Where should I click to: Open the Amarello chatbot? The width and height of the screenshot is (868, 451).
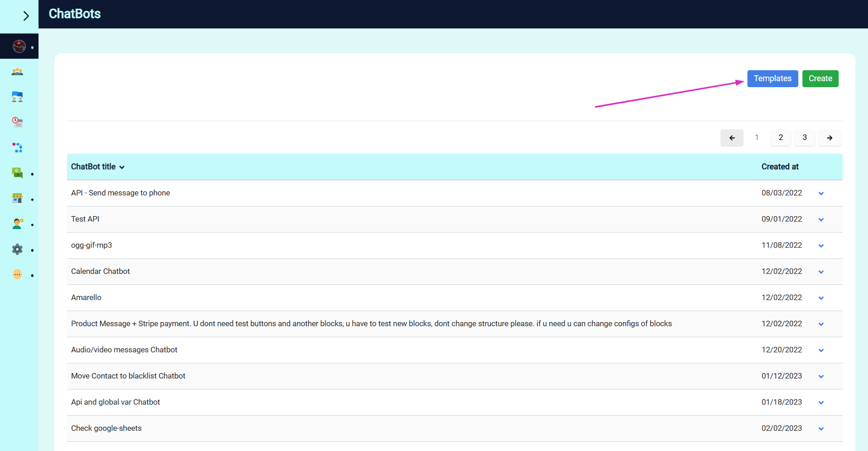[86, 298]
